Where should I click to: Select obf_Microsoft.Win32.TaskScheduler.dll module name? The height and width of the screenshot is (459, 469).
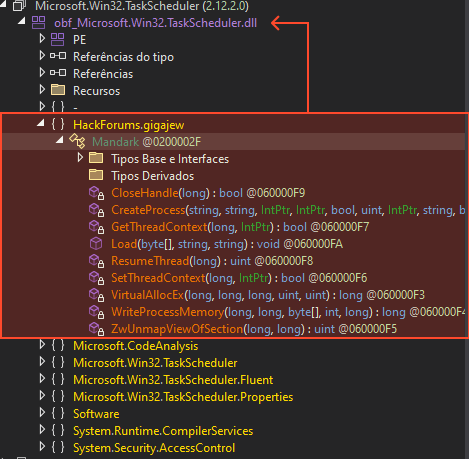click(x=155, y=23)
